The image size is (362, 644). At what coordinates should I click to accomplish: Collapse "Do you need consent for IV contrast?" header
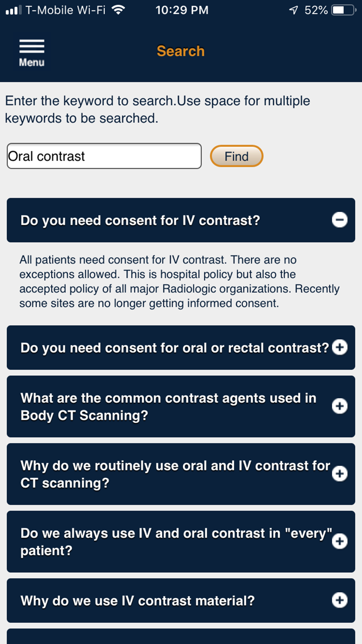pyautogui.click(x=181, y=220)
